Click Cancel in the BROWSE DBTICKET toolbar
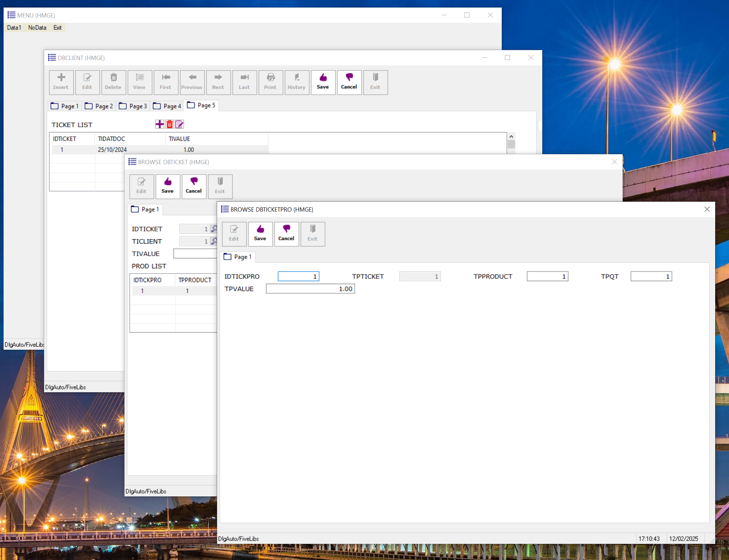This screenshot has width=729, height=560. point(194,186)
